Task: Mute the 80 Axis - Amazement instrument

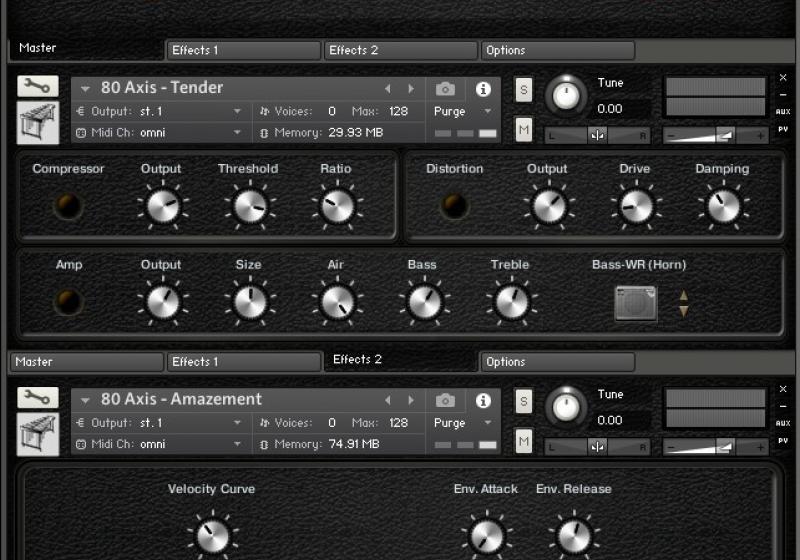Action: [524, 439]
